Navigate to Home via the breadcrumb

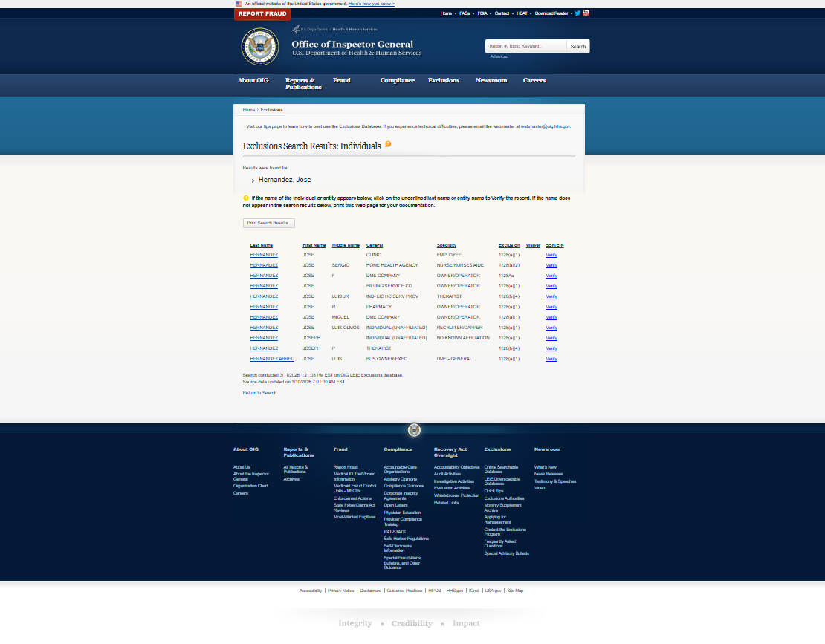pos(248,109)
